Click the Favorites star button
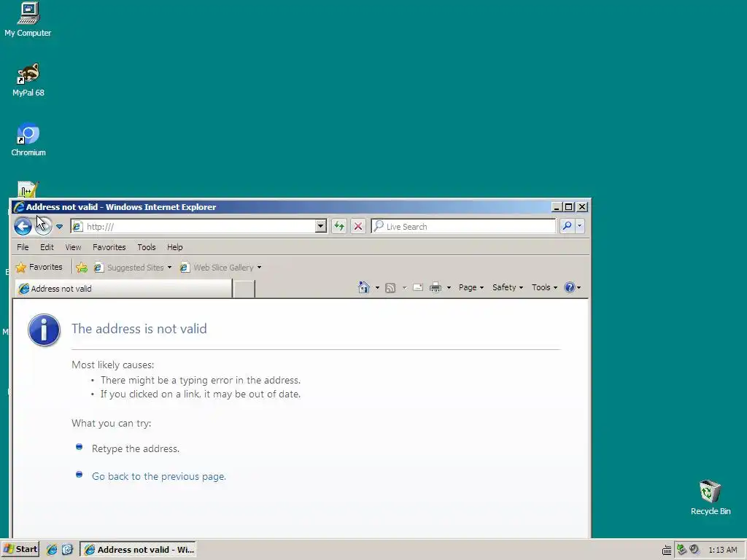This screenshot has height=560, width=747. 39,267
